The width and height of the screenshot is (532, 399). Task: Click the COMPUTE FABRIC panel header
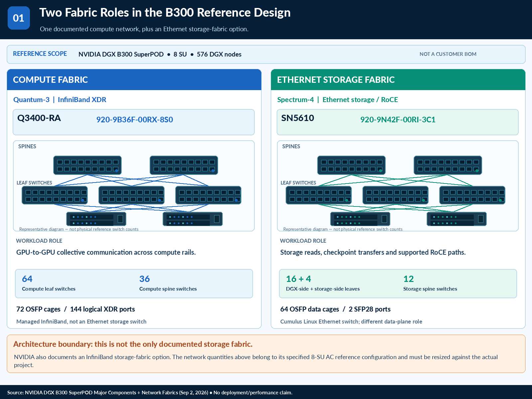point(134,80)
